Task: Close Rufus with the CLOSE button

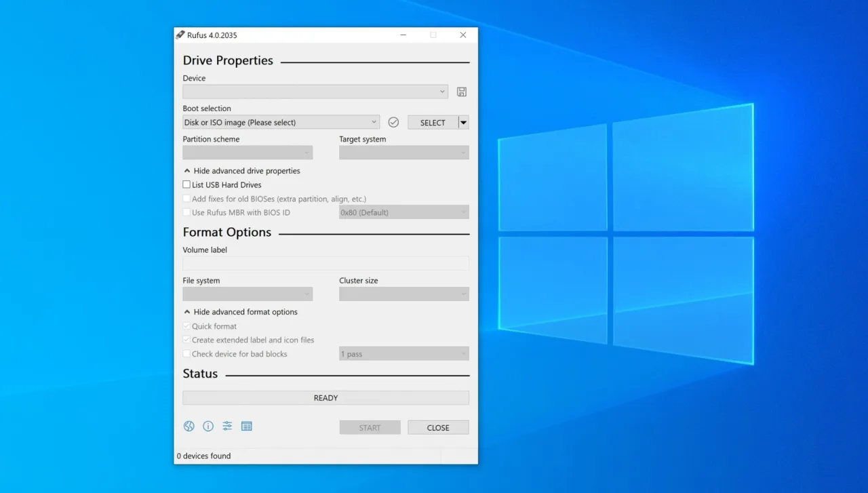Action: point(438,427)
